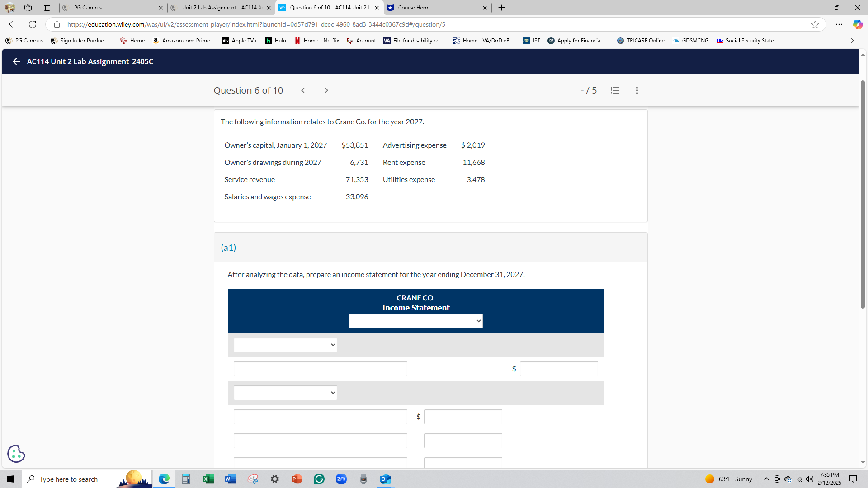Go to previous question chevron
868x488 pixels.
303,90
